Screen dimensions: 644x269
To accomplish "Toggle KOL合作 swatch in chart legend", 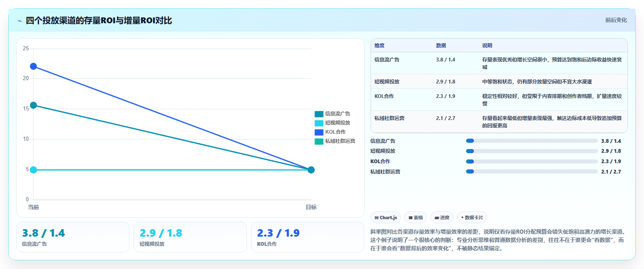I will [x=319, y=132].
